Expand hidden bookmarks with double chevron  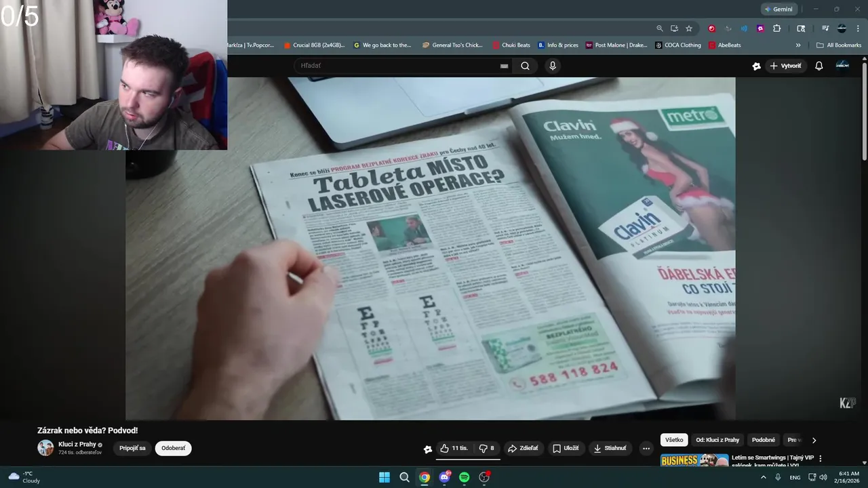click(798, 45)
